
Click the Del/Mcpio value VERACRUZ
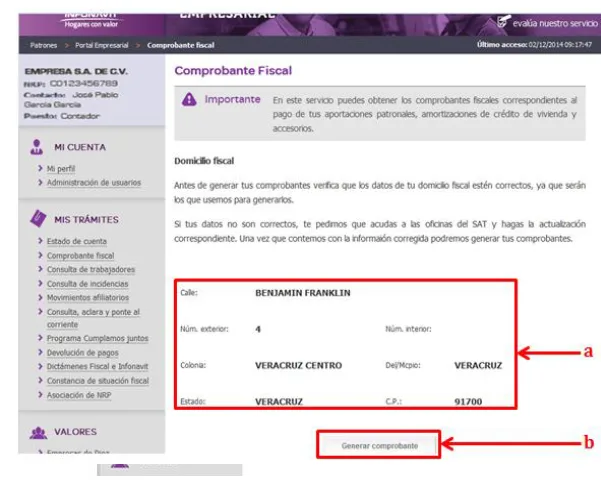478,365
